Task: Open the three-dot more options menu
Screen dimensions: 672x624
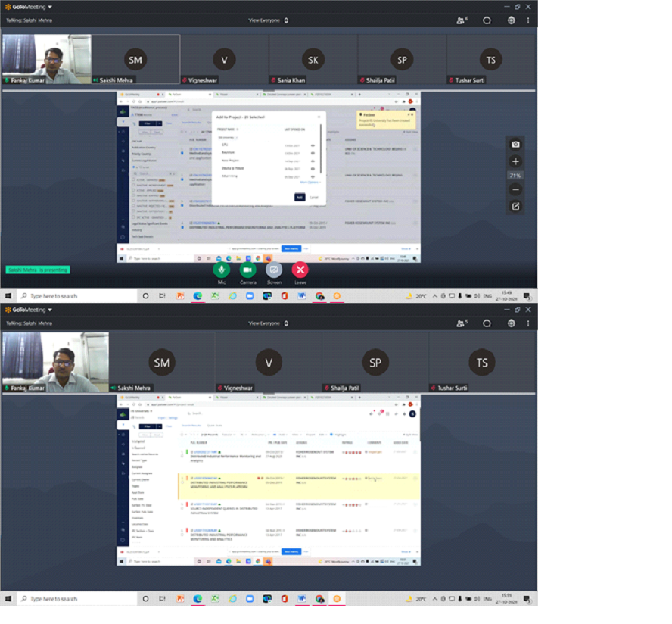Action: pos(529,20)
